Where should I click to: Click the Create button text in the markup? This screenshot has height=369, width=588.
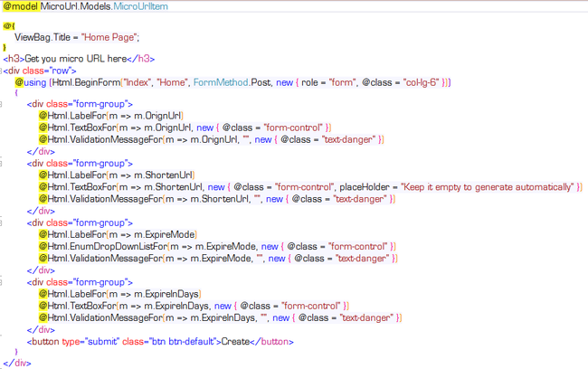pos(235,342)
